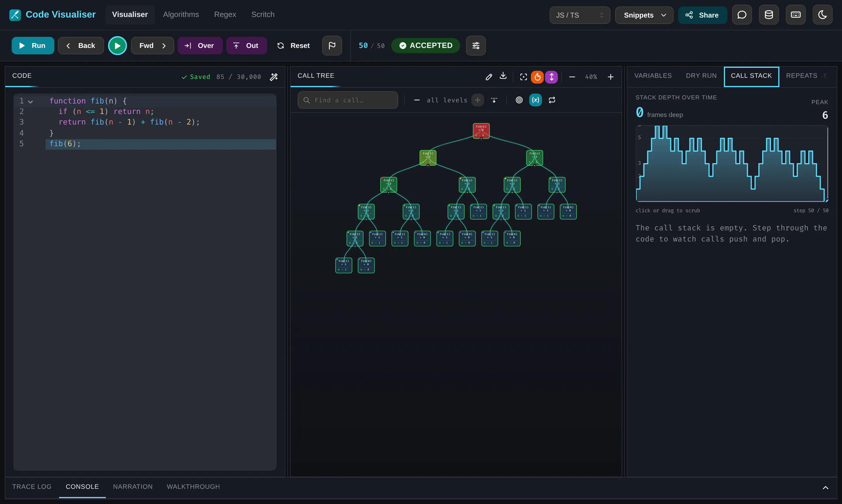
Task: Open the Algorithms nav tab
Action: pos(181,15)
